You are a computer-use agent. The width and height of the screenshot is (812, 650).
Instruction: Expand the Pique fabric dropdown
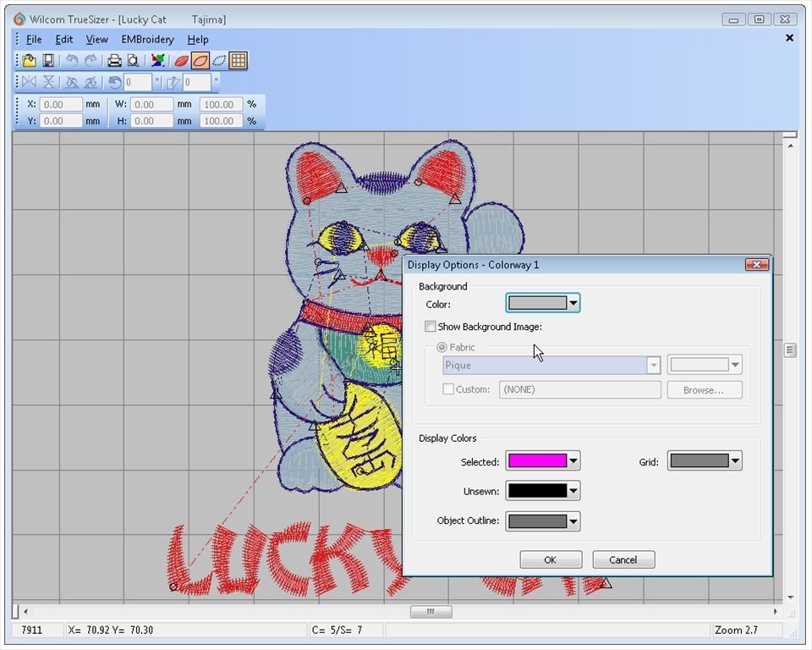[x=654, y=365]
